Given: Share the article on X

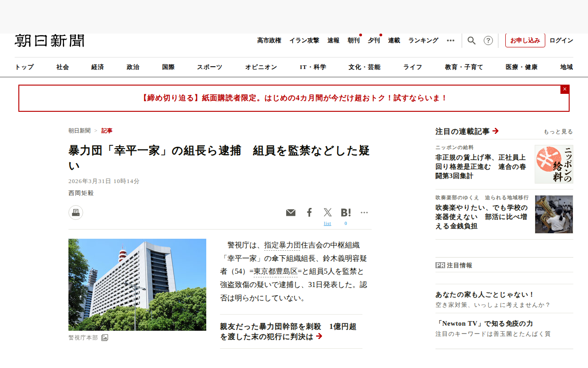Looking at the screenshot, I should [x=328, y=213].
